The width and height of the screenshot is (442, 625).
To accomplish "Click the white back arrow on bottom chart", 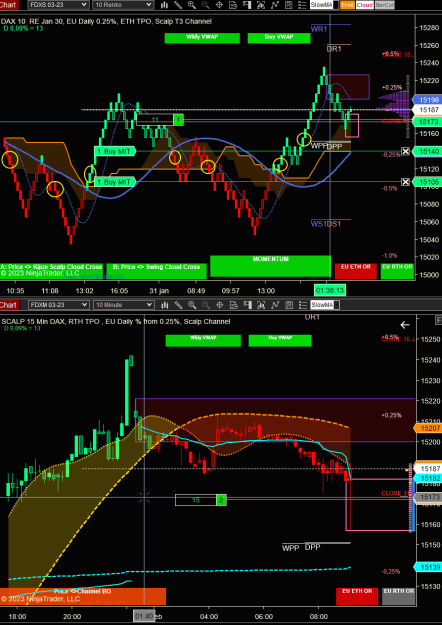I will click(405, 325).
